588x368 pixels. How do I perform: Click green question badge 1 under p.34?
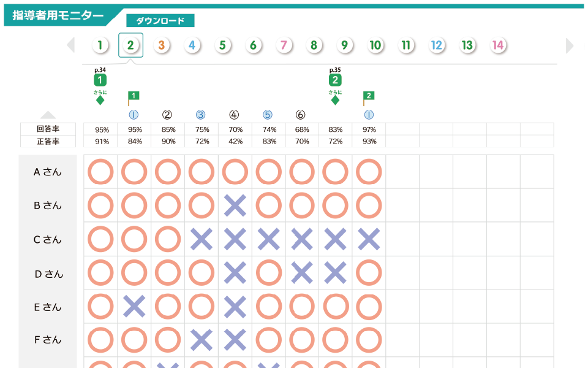pyautogui.click(x=100, y=80)
